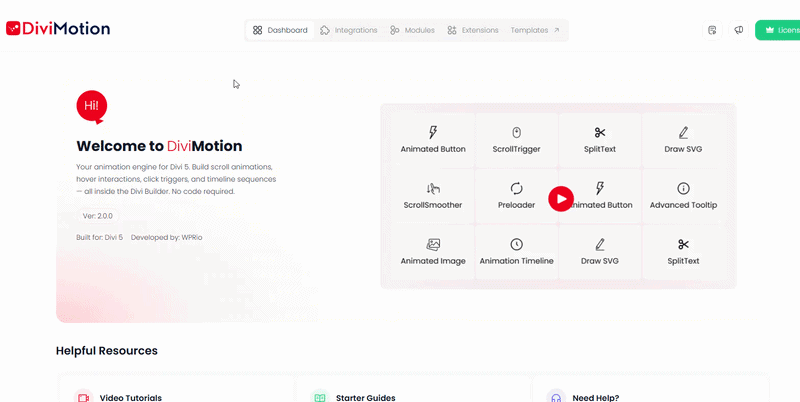The height and width of the screenshot is (402, 800).
Task: Click the green License button
Action: 778,30
